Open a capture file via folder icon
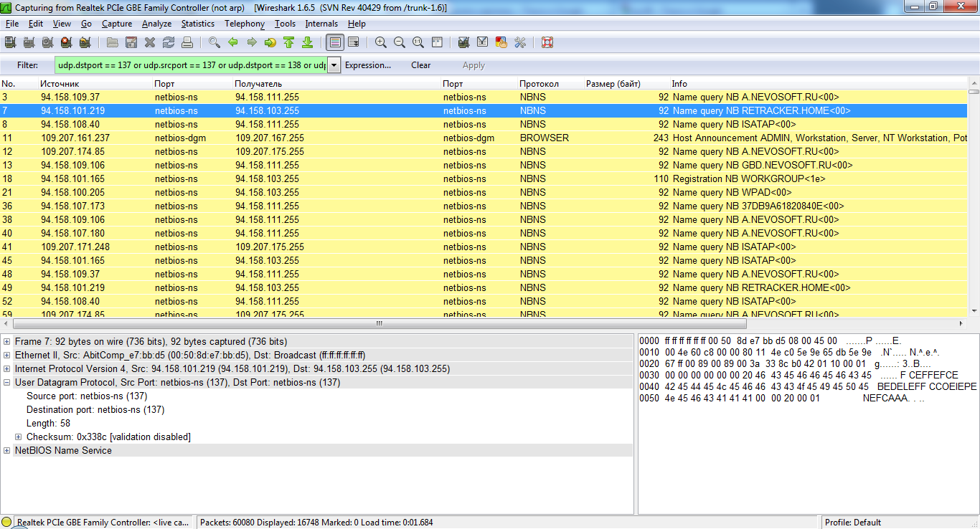Image resolution: width=980 pixels, height=529 pixels. coord(113,42)
